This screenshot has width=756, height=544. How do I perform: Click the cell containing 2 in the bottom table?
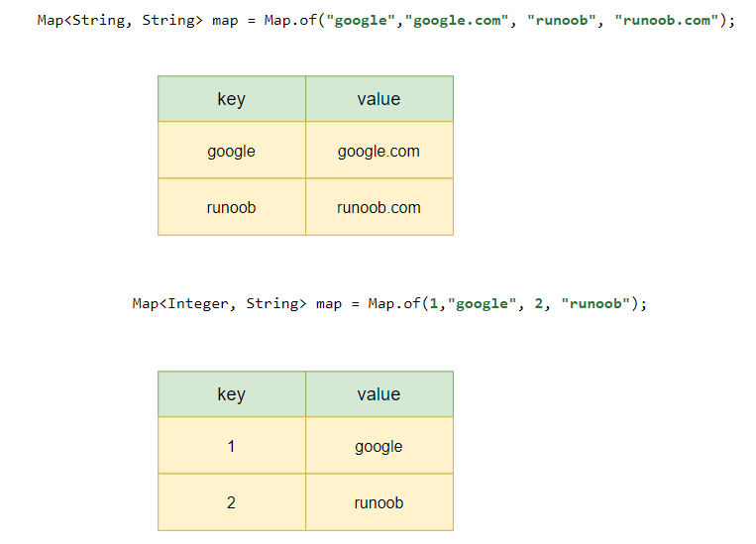(x=231, y=502)
